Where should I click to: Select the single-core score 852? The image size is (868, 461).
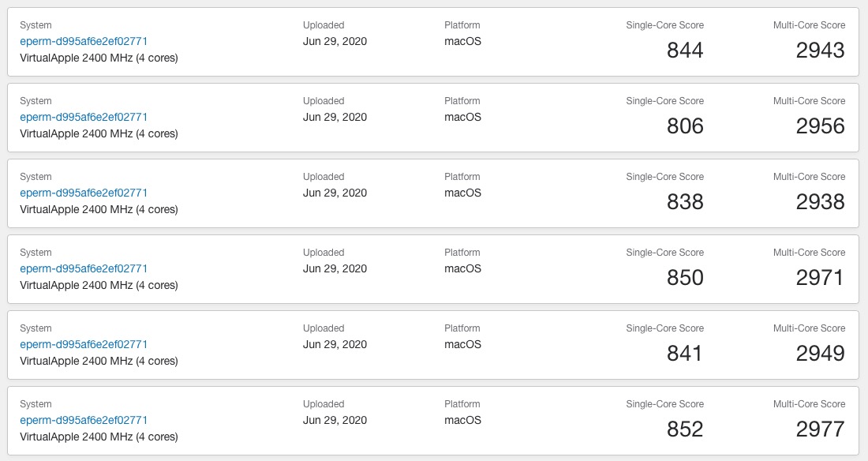pos(685,429)
